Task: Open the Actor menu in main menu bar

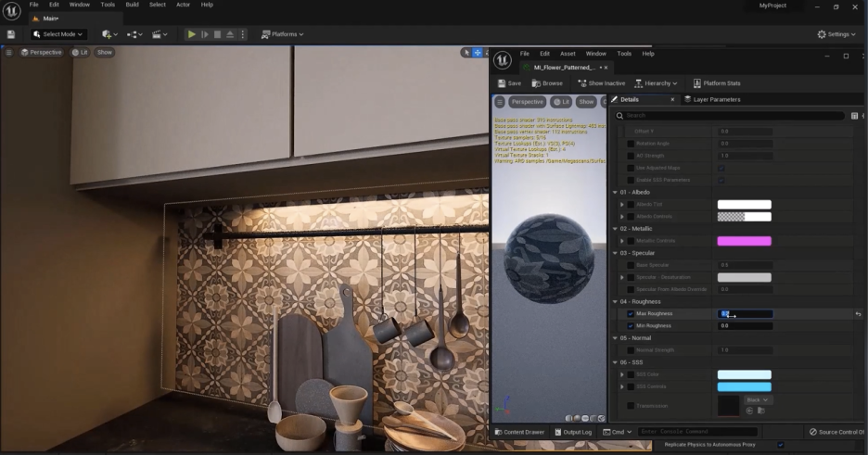Action: pos(183,5)
